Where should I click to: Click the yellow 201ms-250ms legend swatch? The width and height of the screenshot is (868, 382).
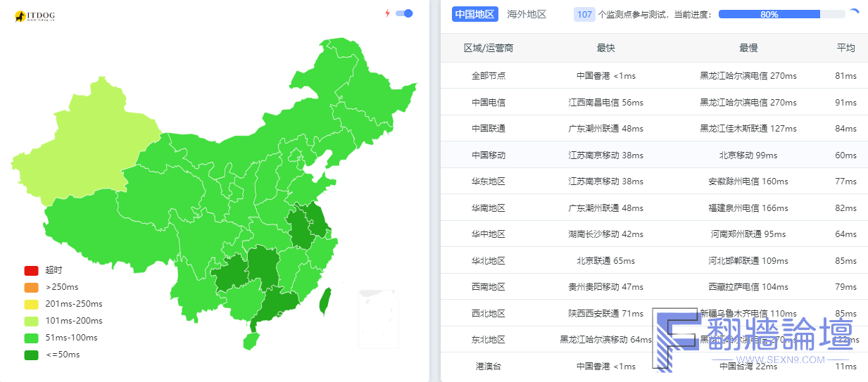click(31, 304)
